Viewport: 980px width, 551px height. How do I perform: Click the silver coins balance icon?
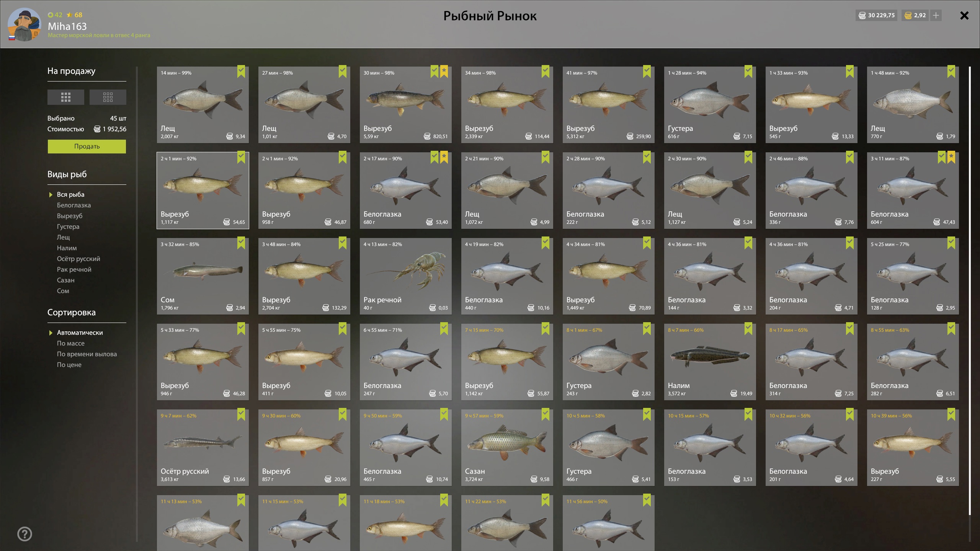click(x=862, y=15)
